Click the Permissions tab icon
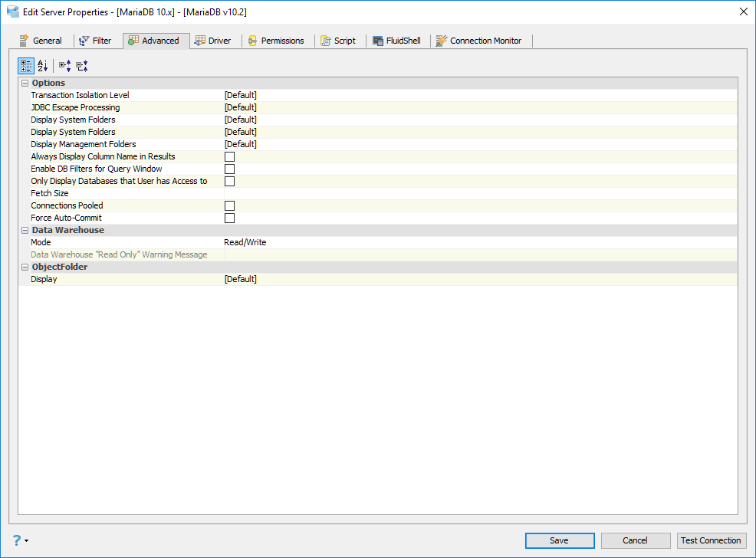Viewport: 756px width, 558px height. pyautogui.click(x=252, y=41)
